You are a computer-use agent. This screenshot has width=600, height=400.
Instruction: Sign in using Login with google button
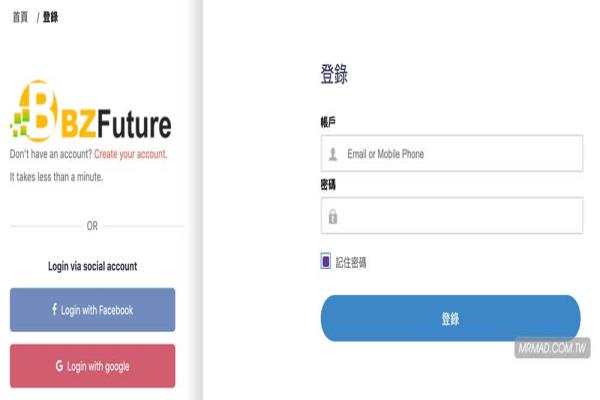click(x=93, y=366)
